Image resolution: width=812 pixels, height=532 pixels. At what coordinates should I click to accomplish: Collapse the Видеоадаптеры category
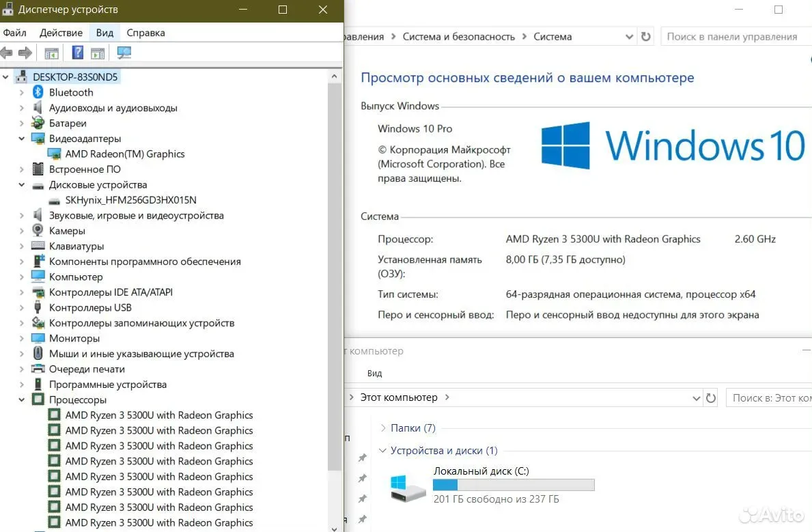21,139
